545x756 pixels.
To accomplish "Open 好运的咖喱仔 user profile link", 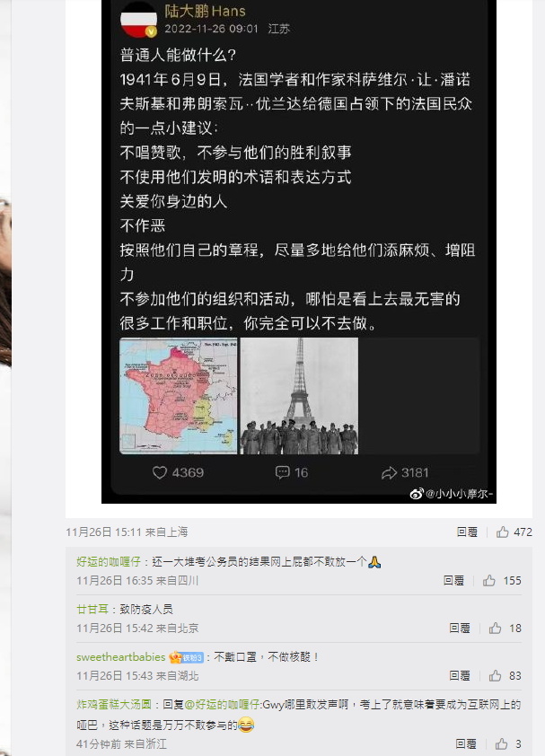I will (x=109, y=562).
